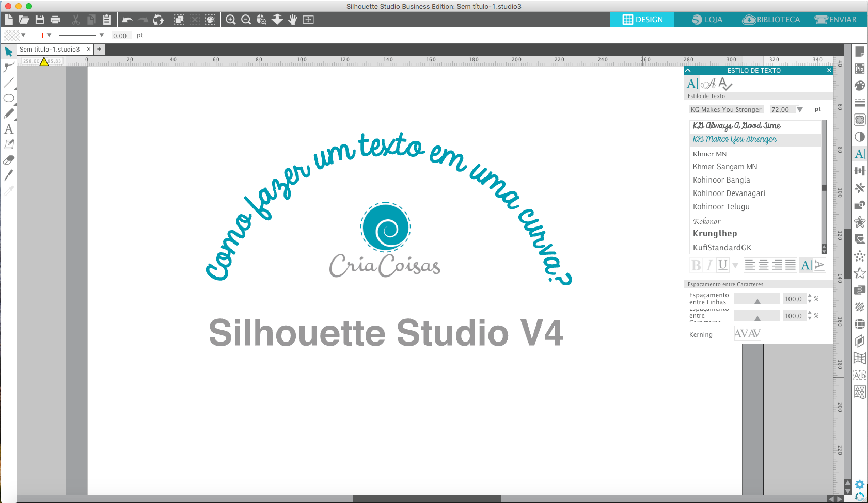The image size is (868, 503).
Task: Open the BIBLIOTECA tab
Action: [x=771, y=19]
